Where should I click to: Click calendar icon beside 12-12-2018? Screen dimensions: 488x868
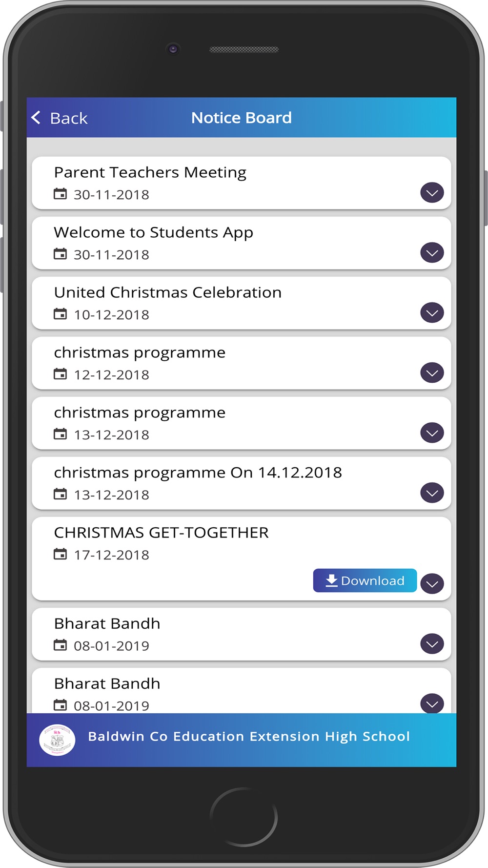tap(60, 374)
